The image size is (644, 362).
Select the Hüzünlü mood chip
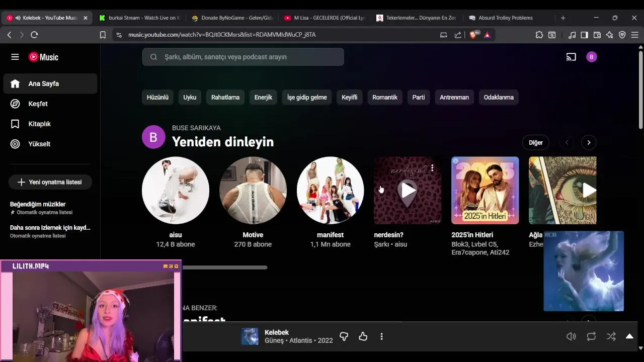coord(157,97)
